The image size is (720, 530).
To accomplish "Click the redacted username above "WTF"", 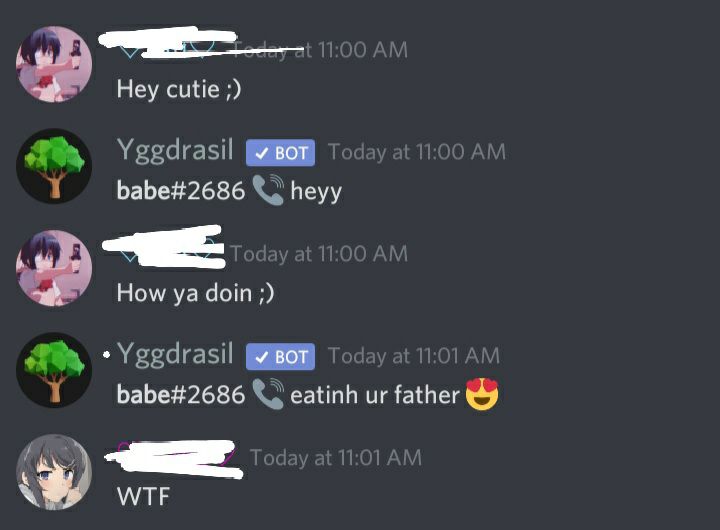I will point(174,459).
